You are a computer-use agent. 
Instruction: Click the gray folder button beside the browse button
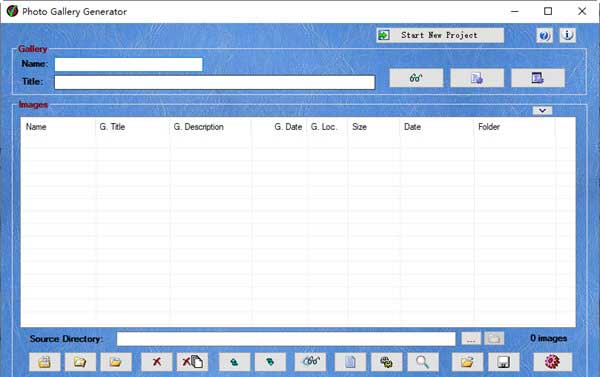[494, 339]
